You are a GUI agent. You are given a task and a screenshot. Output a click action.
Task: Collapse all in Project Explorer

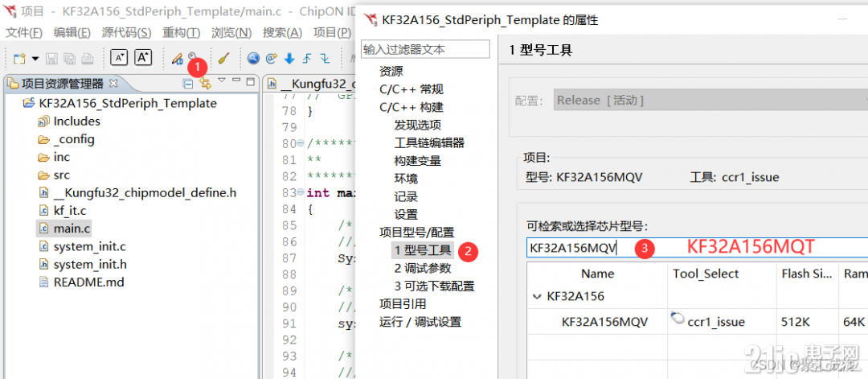(188, 84)
